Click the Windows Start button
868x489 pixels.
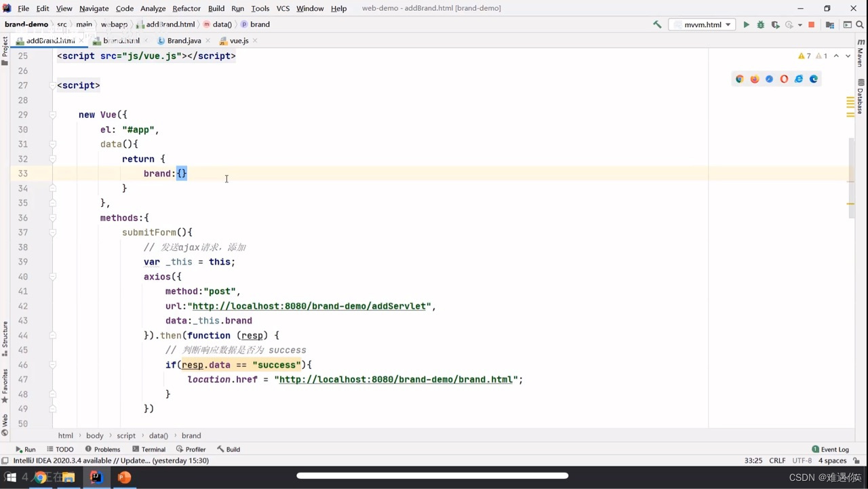coord(10,477)
